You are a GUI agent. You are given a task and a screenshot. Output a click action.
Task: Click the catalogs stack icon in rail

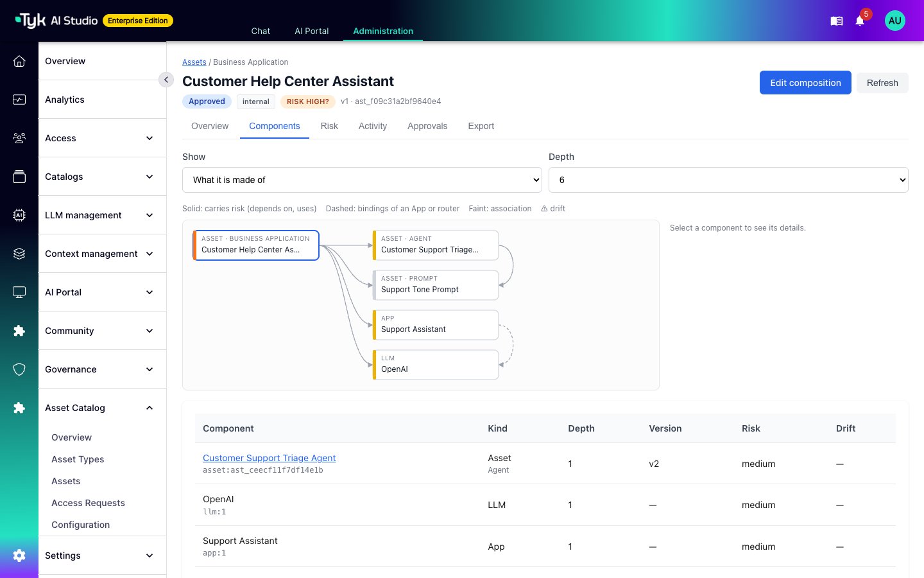[19, 177]
